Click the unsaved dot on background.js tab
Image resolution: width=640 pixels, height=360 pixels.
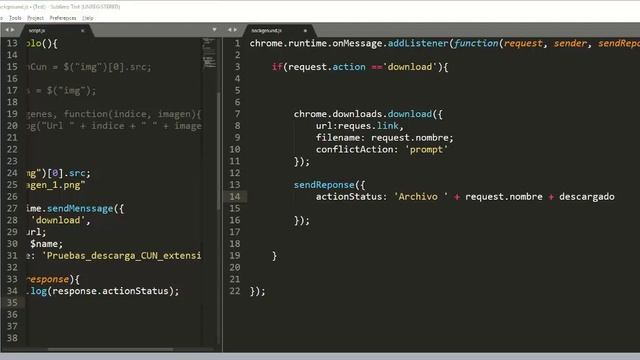click(305, 31)
